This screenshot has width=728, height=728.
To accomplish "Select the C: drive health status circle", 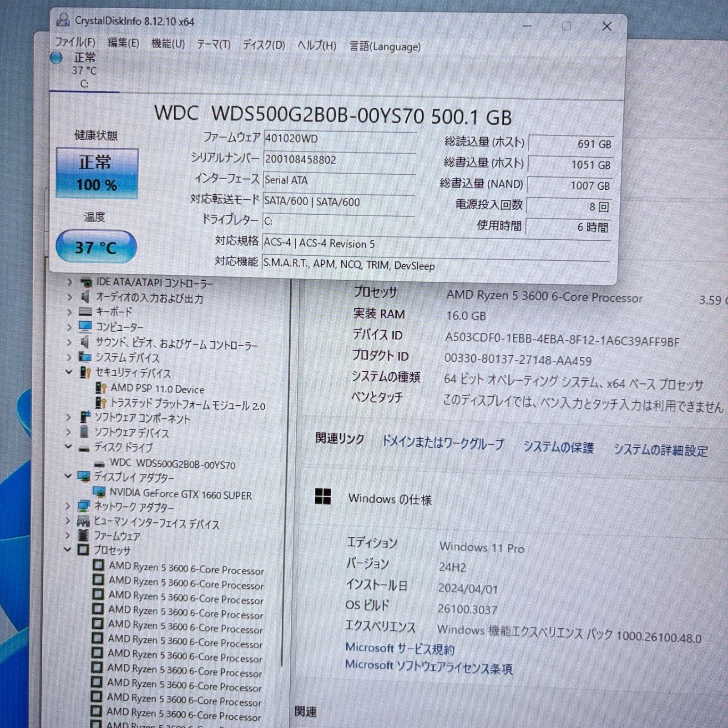I will tap(56, 58).
